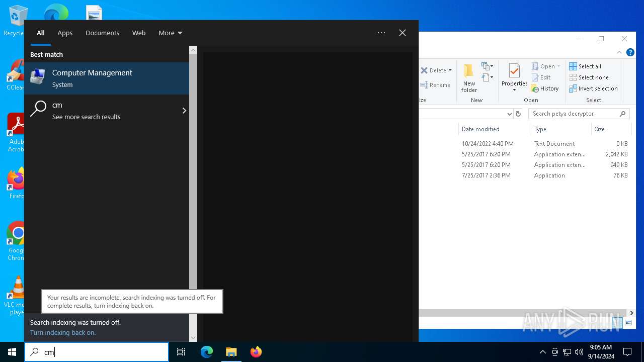Open Computer Management best match result
The image size is (644, 362).
(107, 78)
